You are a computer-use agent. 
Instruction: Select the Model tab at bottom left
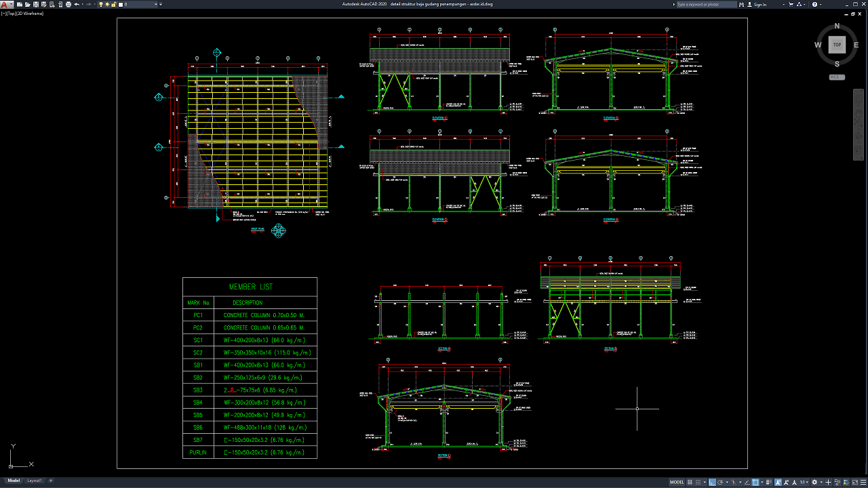(x=14, y=481)
